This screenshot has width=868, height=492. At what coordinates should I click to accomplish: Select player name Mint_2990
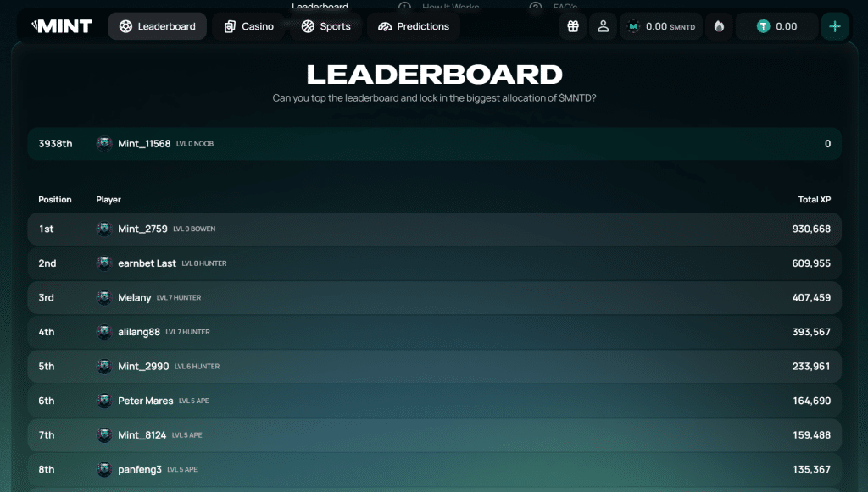click(143, 366)
